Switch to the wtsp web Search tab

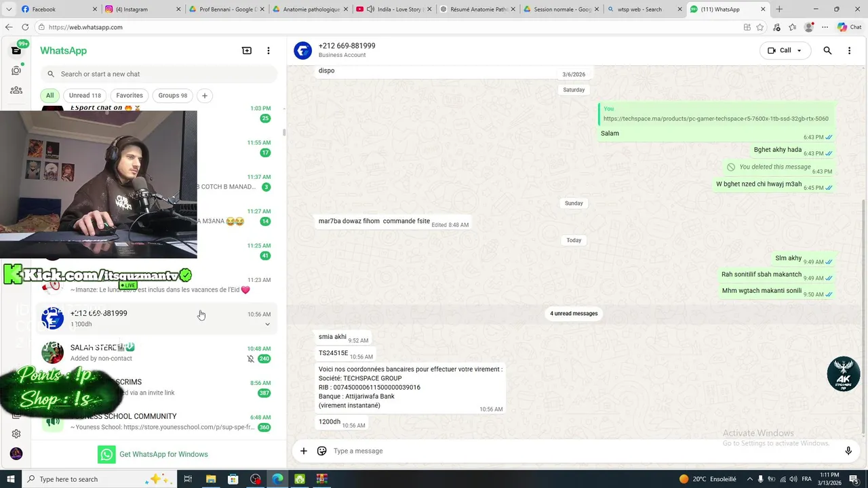pos(644,9)
